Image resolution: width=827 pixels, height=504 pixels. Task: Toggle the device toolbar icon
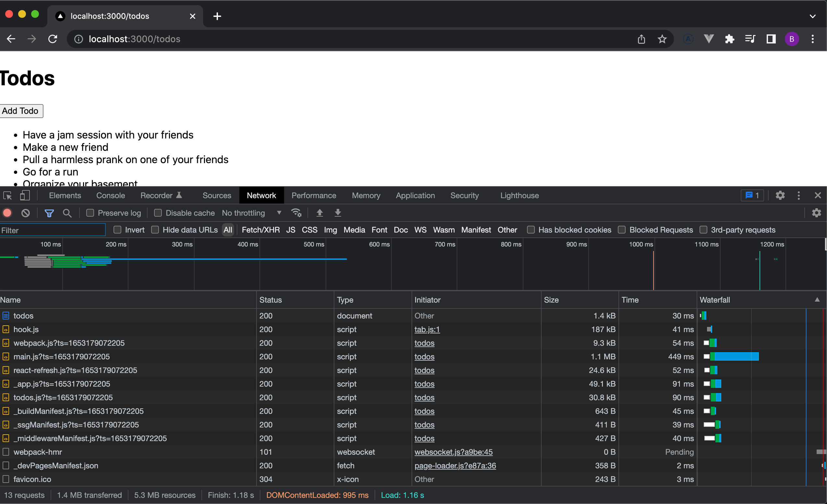click(x=25, y=196)
